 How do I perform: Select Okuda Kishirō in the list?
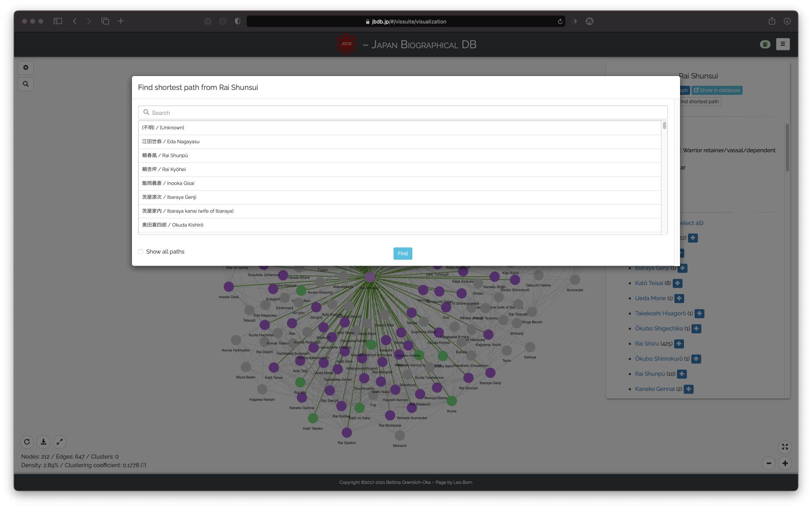399,225
